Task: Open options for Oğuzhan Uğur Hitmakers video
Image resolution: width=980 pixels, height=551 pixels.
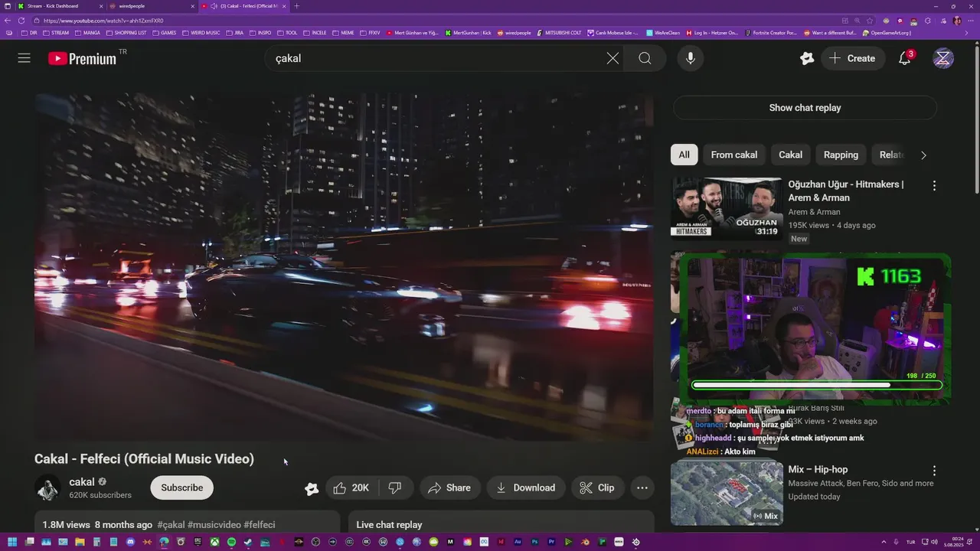Action: click(934, 186)
